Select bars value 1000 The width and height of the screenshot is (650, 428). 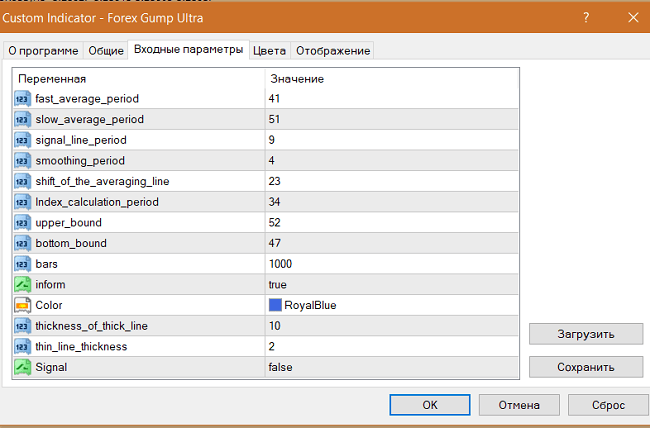click(x=280, y=264)
